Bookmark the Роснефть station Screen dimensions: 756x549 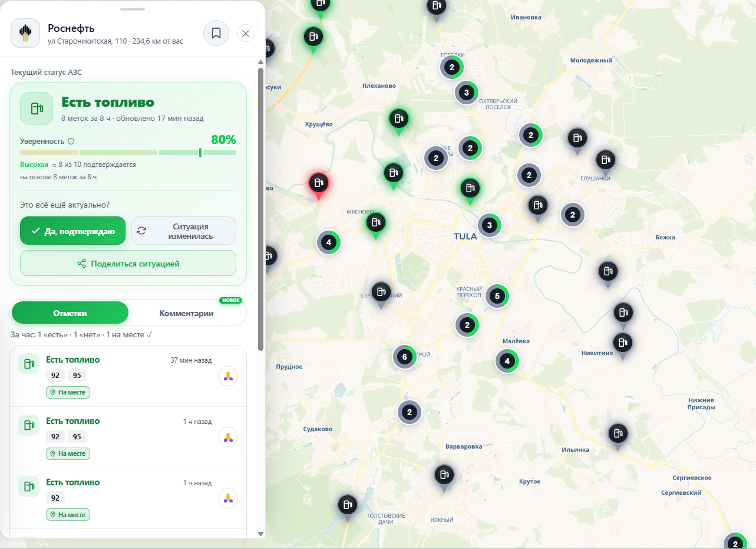[216, 33]
